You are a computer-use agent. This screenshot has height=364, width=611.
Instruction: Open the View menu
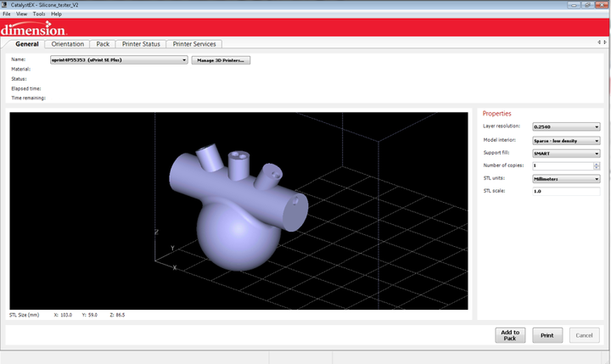21,14
